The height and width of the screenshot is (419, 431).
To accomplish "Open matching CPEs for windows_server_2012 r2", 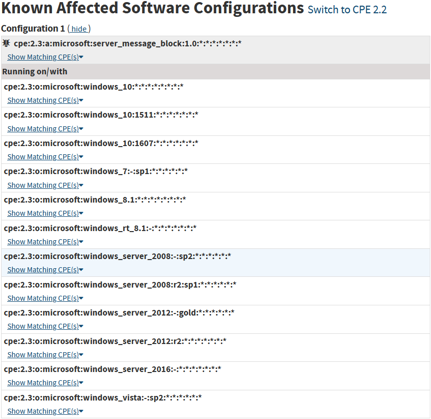I will pyautogui.click(x=45, y=355).
